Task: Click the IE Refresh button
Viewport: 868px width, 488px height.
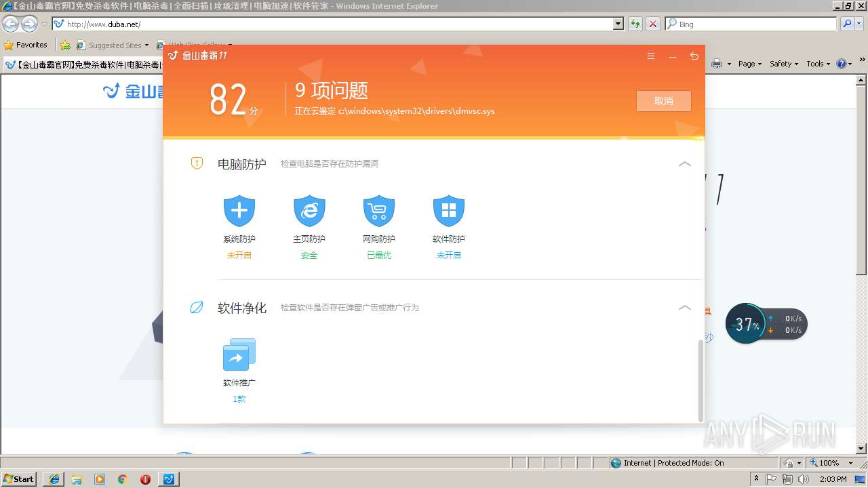Action: [x=635, y=24]
